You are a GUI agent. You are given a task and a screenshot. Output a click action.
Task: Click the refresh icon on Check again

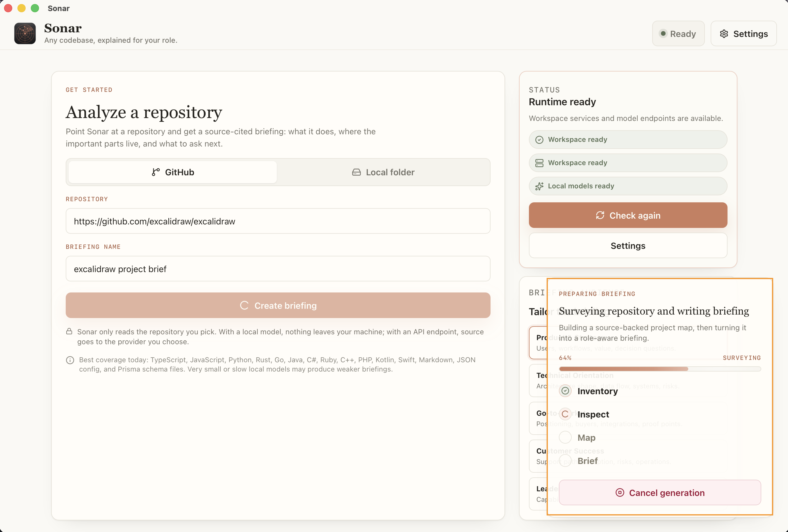[600, 215]
